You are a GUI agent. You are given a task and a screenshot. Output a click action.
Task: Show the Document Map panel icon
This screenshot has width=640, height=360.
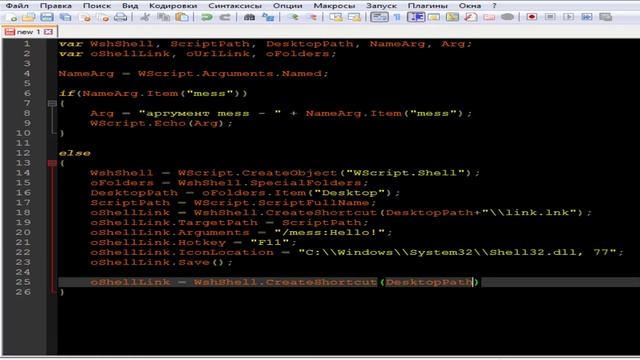pyautogui.click(x=452, y=17)
